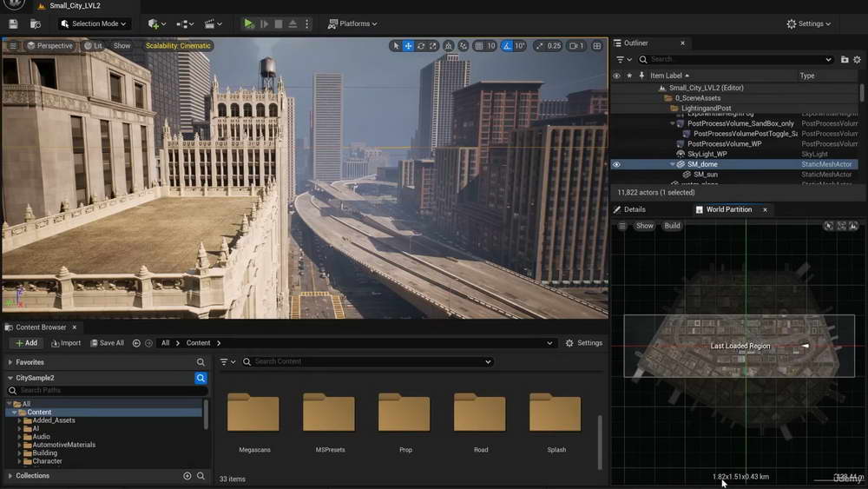Sort Outliner by the Type column header
The image size is (868, 489).
(x=807, y=76)
